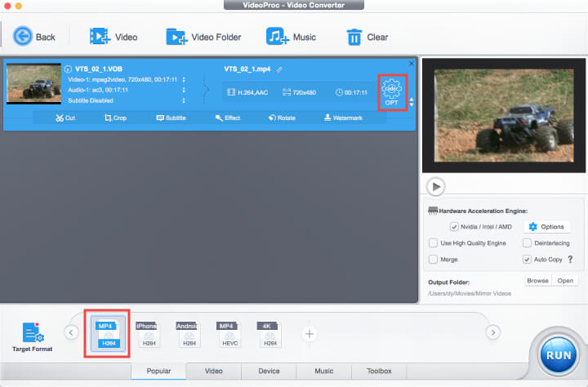Enable Use High Quality Engine

coord(433,243)
